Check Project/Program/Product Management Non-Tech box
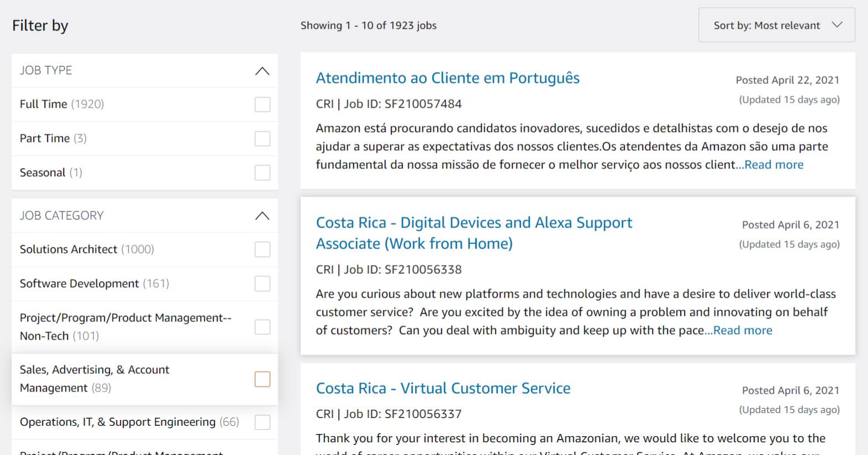Viewport: 868px width, 455px height. pos(262,327)
